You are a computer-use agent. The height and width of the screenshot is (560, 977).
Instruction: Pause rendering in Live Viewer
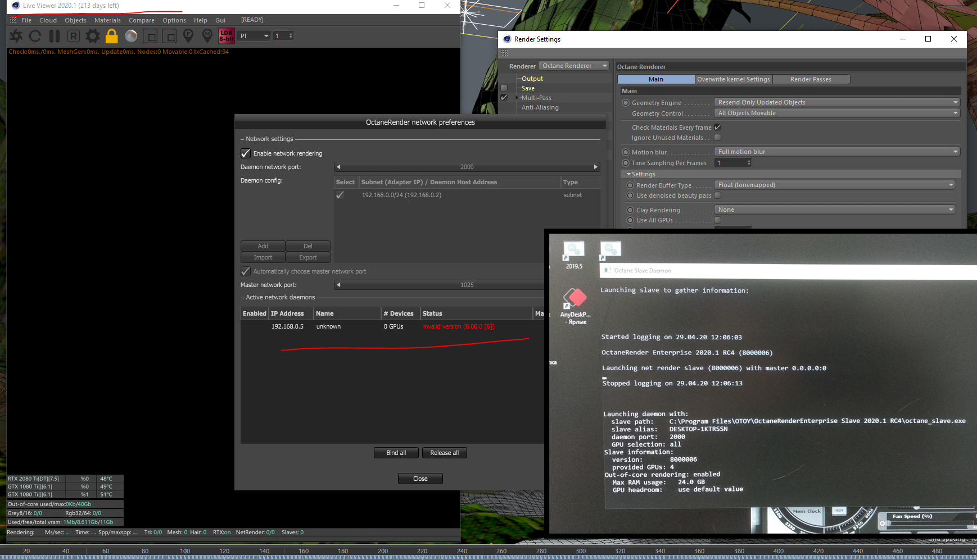tap(55, 36)
